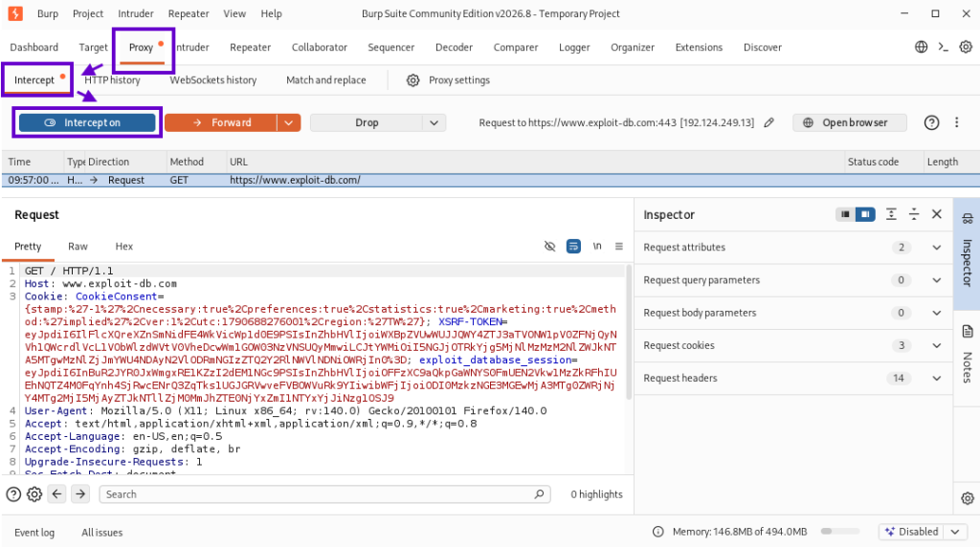
Task: Expand Request attributes section
Action: pyautogui.click(x=936, y=248)
